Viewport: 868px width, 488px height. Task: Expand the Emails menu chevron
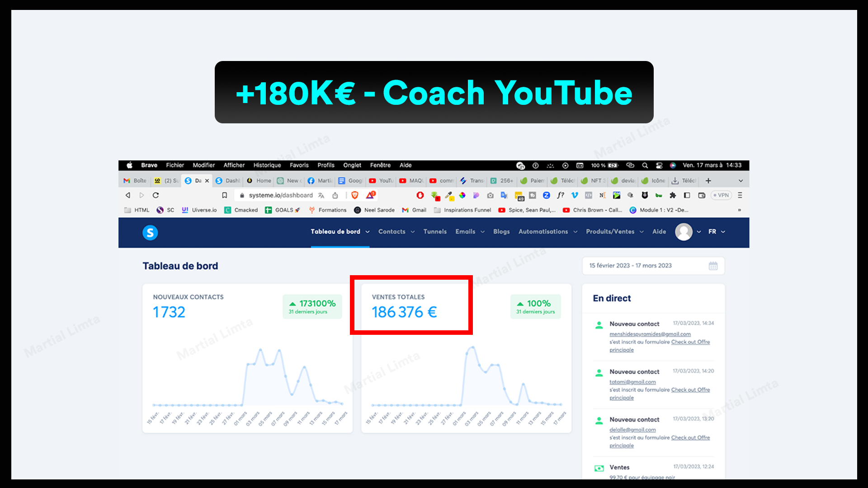point(482,232)
